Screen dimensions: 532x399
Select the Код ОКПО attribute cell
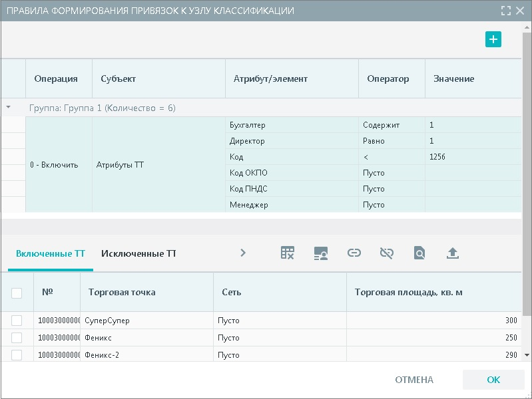click(x=292, y=172)
